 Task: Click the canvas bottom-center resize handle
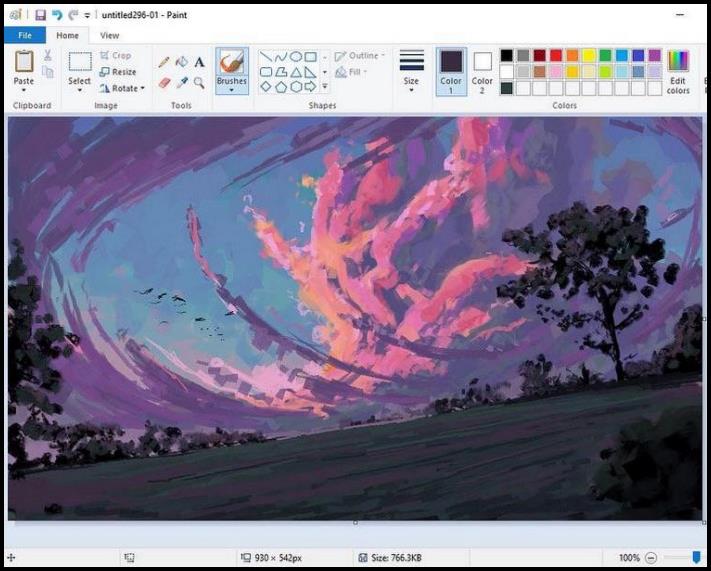tap(355, 522)
